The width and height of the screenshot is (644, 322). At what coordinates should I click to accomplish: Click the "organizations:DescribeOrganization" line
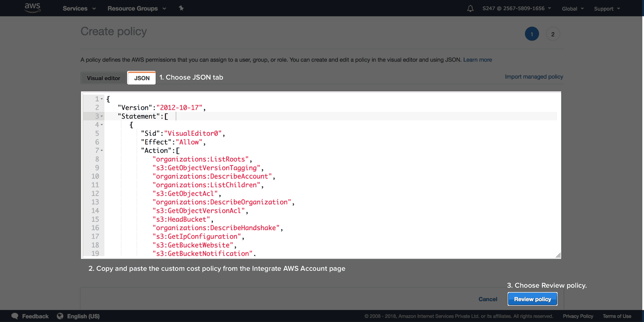click(223, 202)
